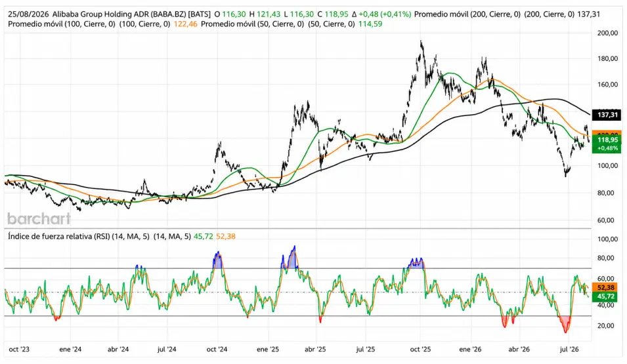Click the Promedio móvil (100, Cierre, 0) label
Viewport: 627px width, 364px height.
tap(62, 24)
